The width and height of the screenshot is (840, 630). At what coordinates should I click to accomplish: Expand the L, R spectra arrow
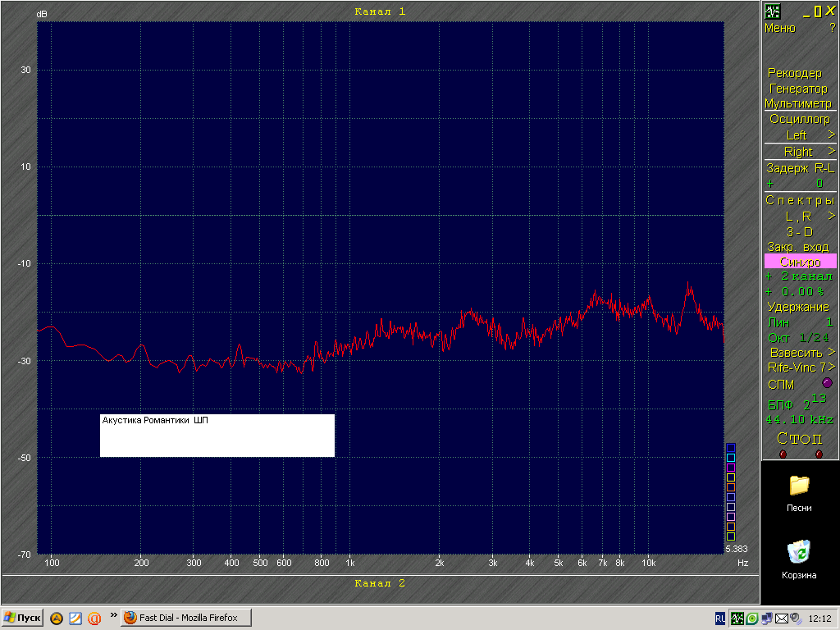(832, 216)
